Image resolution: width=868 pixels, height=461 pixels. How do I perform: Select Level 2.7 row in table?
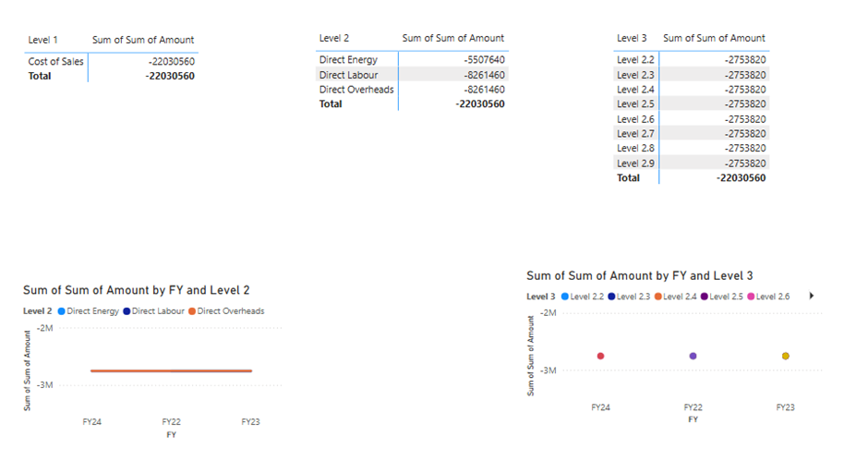pos(692,134)
